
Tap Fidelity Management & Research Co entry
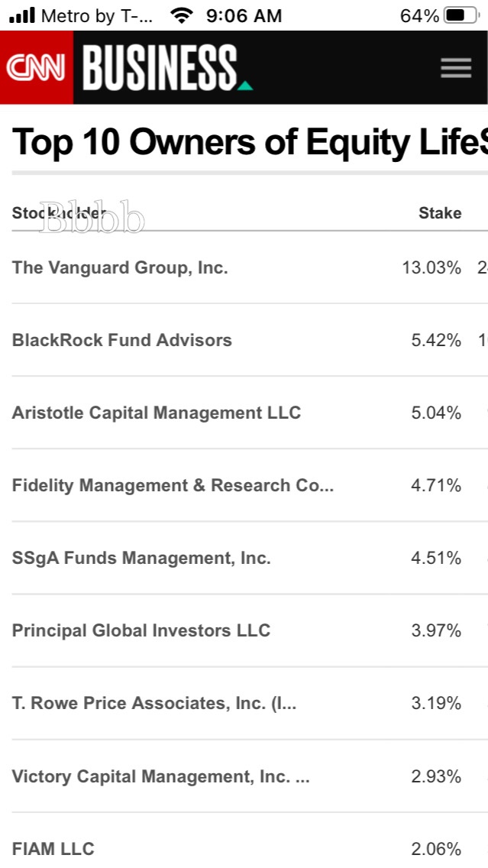coord(173,485)
